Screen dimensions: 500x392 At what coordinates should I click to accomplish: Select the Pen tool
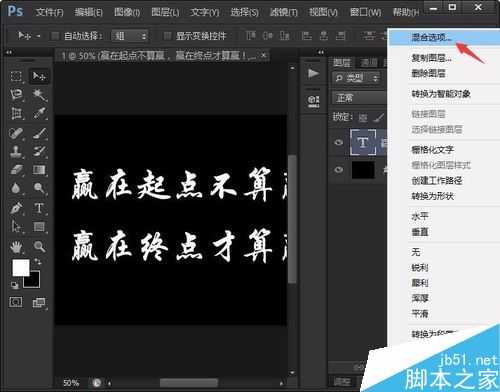click(16, 208)
